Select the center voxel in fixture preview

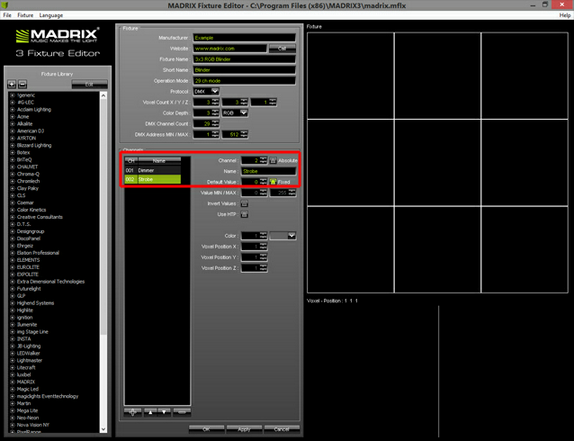437,162
